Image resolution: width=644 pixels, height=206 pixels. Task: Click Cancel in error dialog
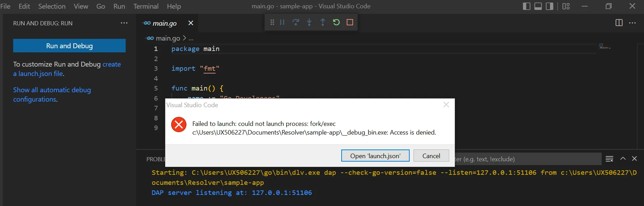click(431, 156)
